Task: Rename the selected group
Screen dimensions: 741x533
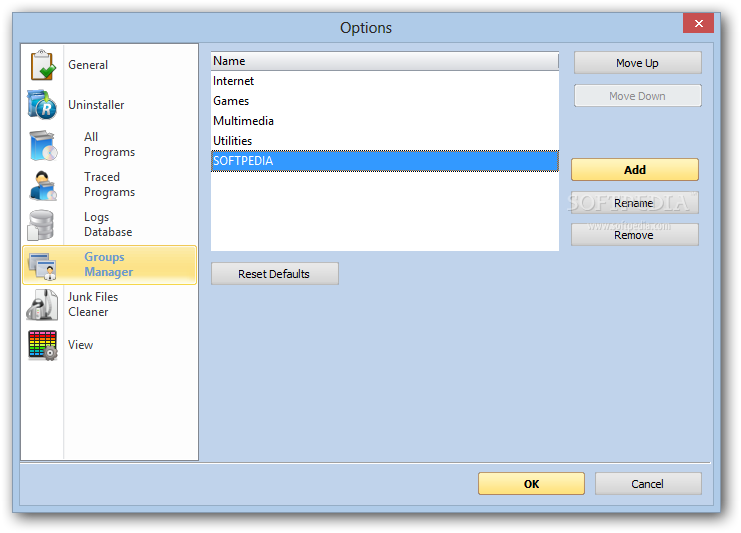Action: coord(635,203)
